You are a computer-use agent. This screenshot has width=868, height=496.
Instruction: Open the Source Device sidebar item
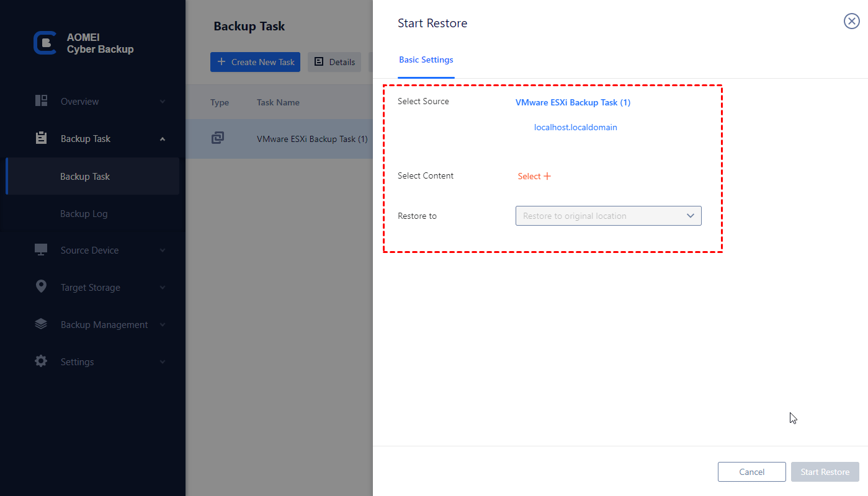pos(92,250)
